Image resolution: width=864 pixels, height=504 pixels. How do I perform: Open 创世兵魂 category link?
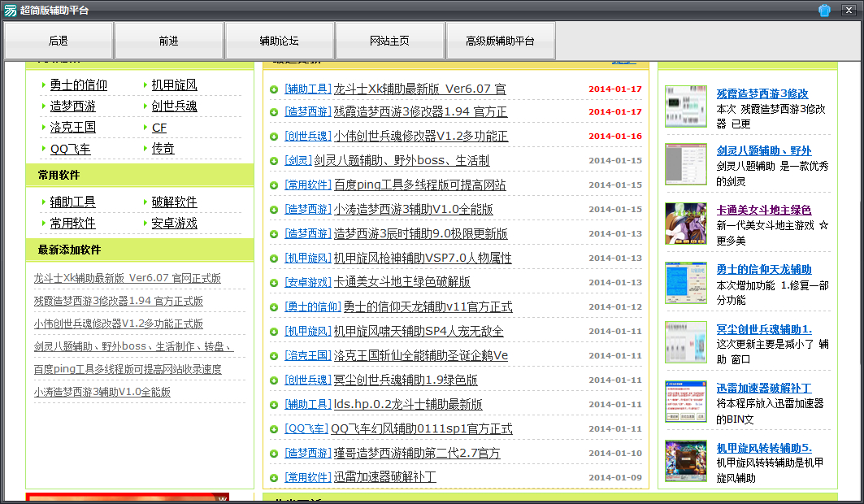tap(174, 106)
